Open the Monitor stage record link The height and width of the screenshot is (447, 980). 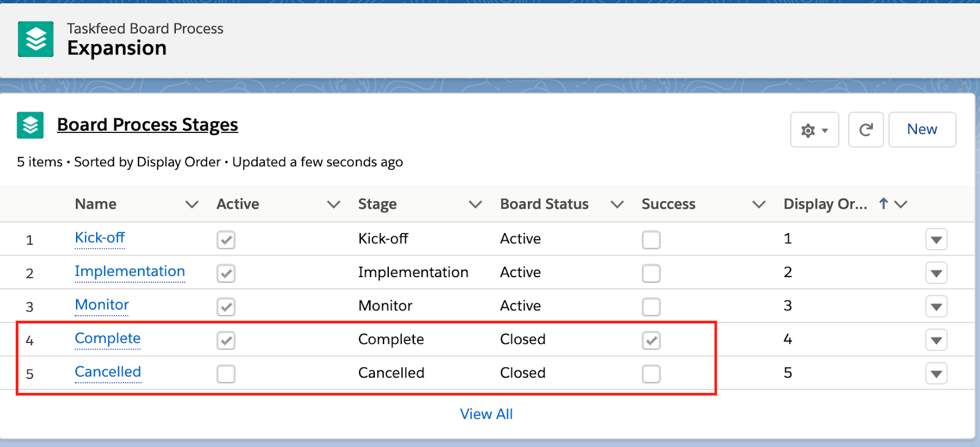coord(102,305)
